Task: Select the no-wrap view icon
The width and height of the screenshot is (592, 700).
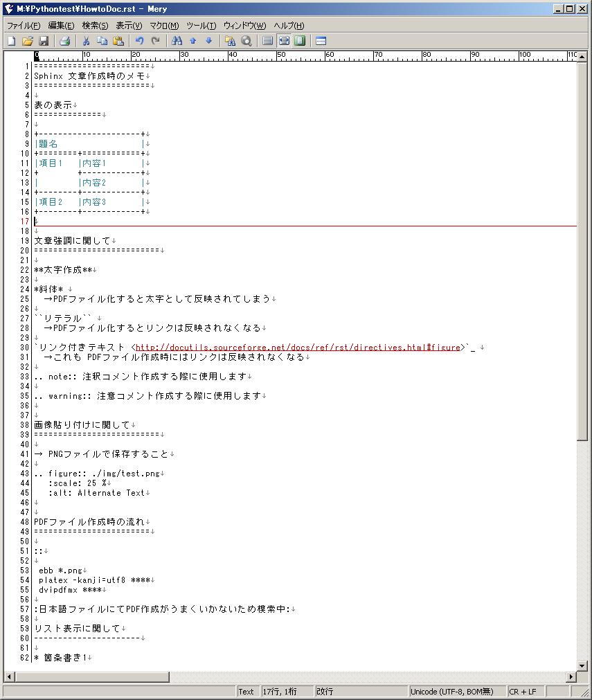Action: (x=268, y=41)
